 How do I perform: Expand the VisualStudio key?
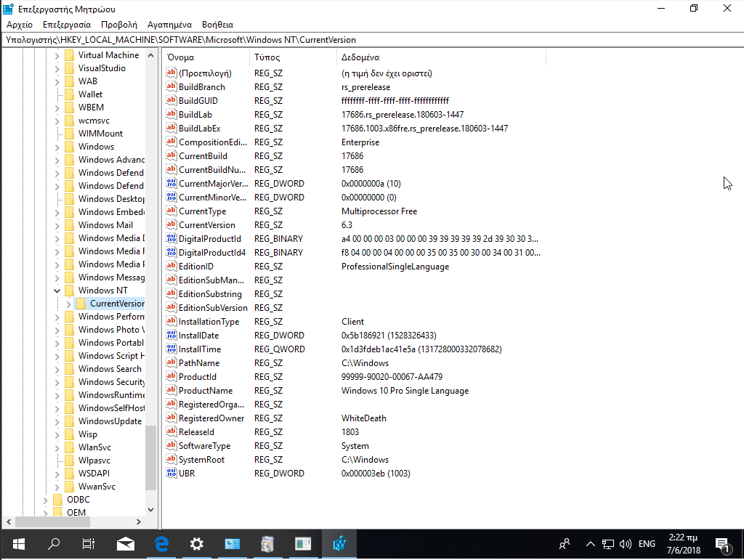(x=57, y=68)
